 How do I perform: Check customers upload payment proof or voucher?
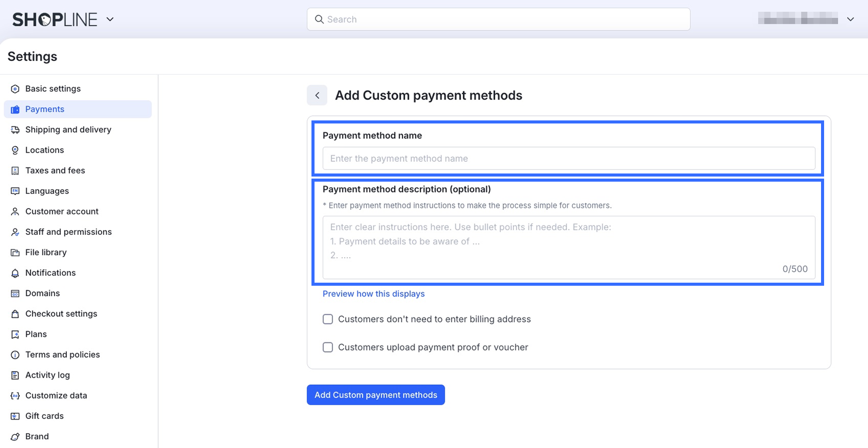[328, 347]
